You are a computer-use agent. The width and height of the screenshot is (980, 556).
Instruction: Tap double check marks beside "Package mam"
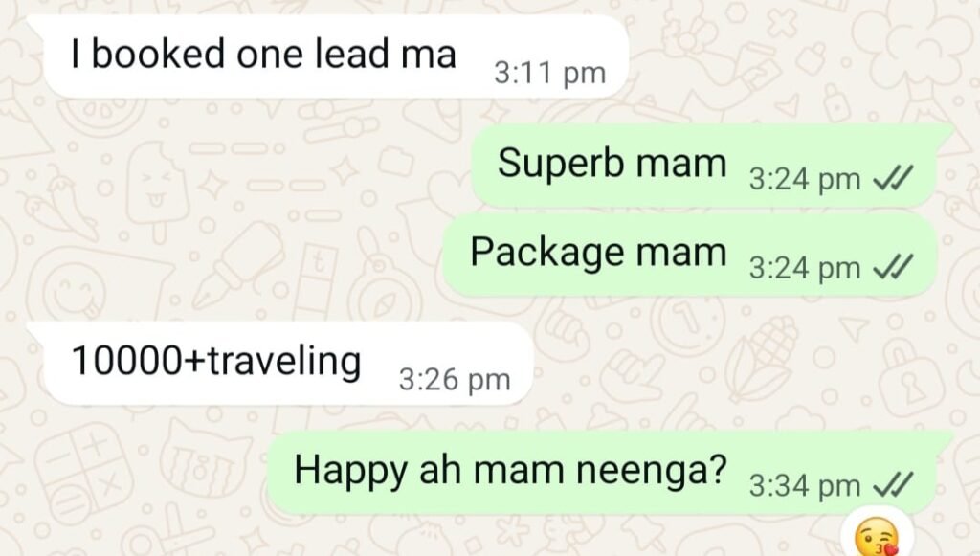893,268
